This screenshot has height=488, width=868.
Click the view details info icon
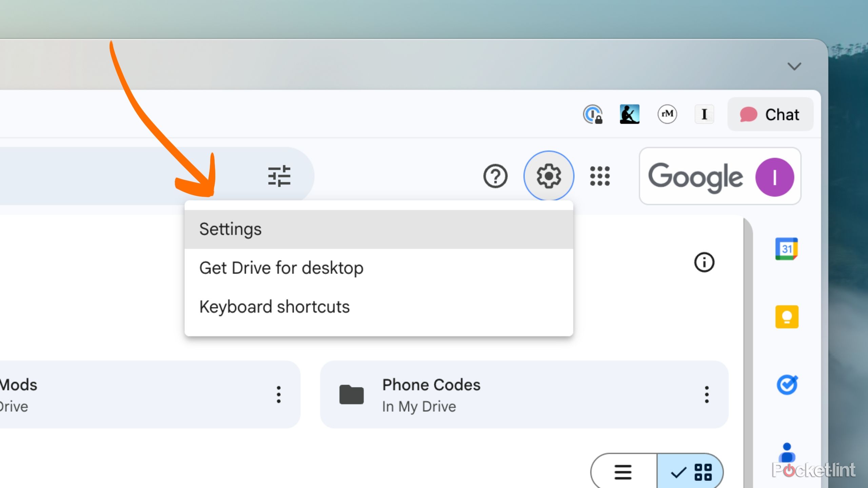[704, 262]
